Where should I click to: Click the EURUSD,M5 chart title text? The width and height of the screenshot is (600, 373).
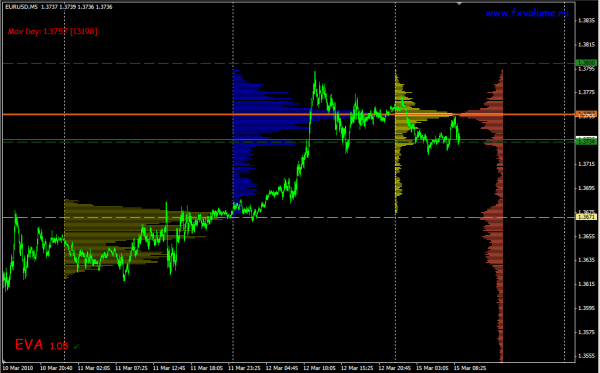click(x=21, y=7)
